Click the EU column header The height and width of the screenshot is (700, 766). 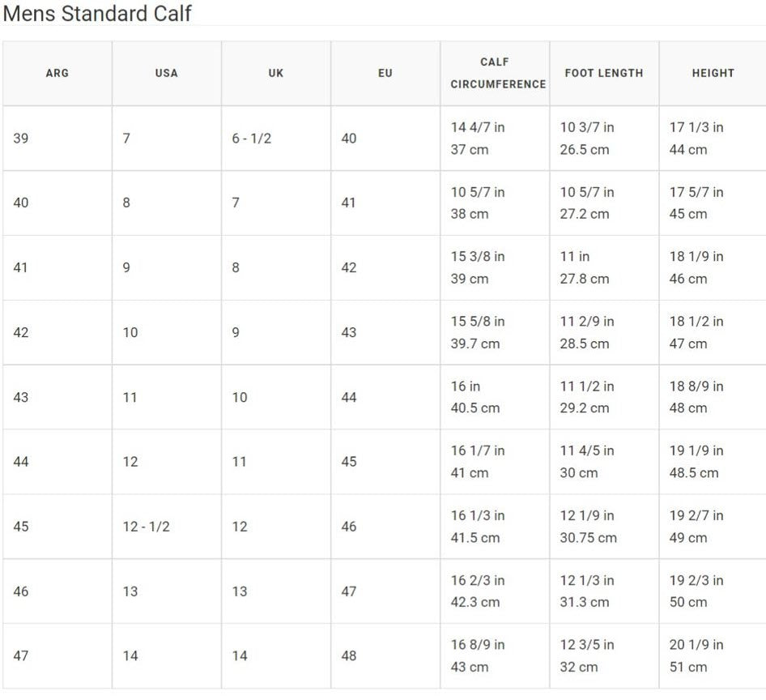(x=385, y=73)
